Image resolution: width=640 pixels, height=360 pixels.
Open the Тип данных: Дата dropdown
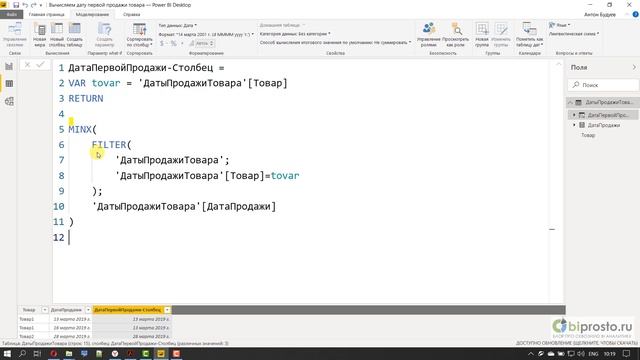178,25
